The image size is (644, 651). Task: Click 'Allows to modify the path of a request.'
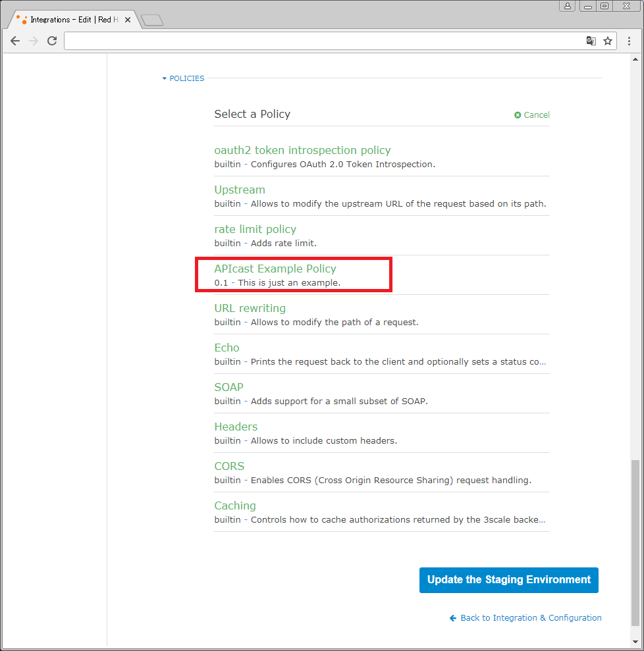point(335,322)
